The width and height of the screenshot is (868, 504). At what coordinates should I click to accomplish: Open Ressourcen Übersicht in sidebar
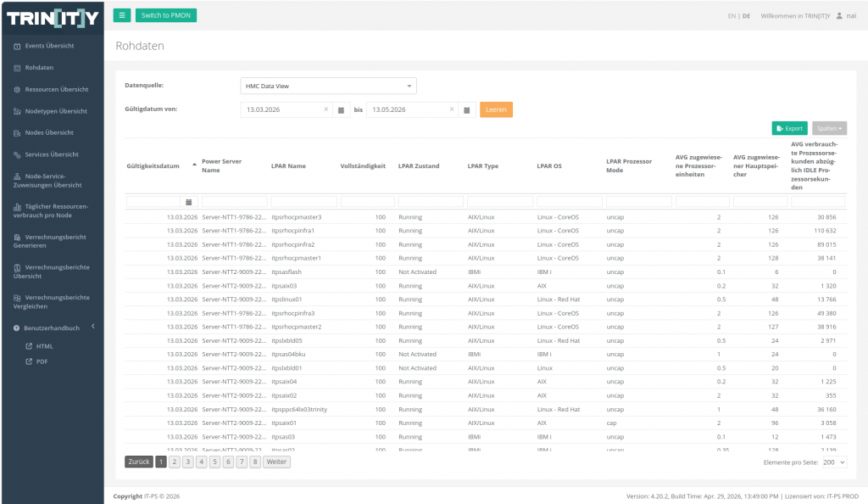57,89
